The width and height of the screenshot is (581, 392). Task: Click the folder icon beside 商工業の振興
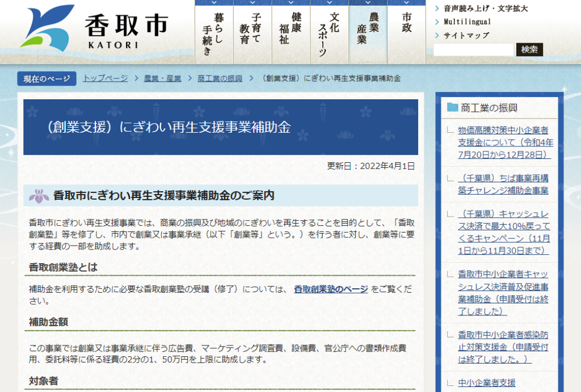(x=452, y=107)
